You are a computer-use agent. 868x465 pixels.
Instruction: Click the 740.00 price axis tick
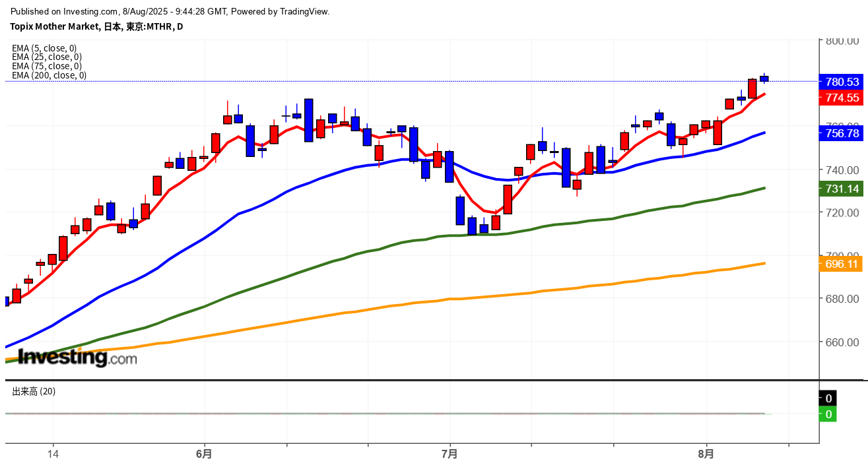(x=842, y=170)
